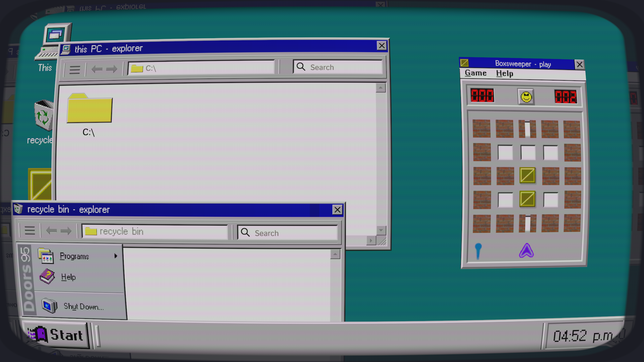Click the brick tile right of the upper box
This screenshot has height=362, width=644.
click(550, 176)
